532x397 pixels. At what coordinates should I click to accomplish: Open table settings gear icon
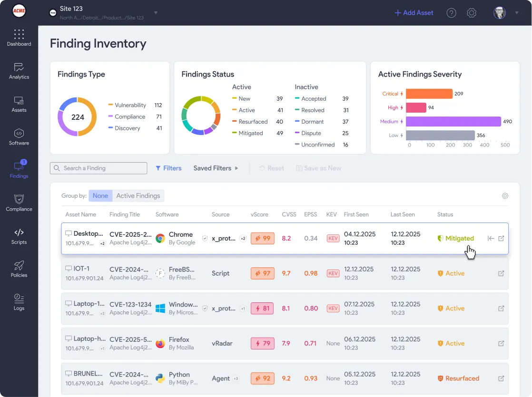[x=505, y=195]
